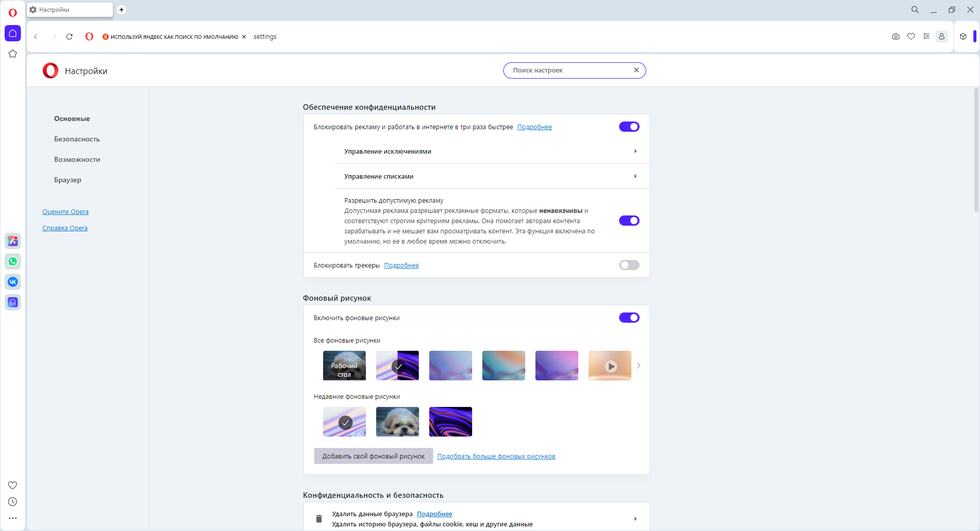Screen dimensions: 980x531
Task: Open WhatsApp in the sidebar
Action: (13, 261)
